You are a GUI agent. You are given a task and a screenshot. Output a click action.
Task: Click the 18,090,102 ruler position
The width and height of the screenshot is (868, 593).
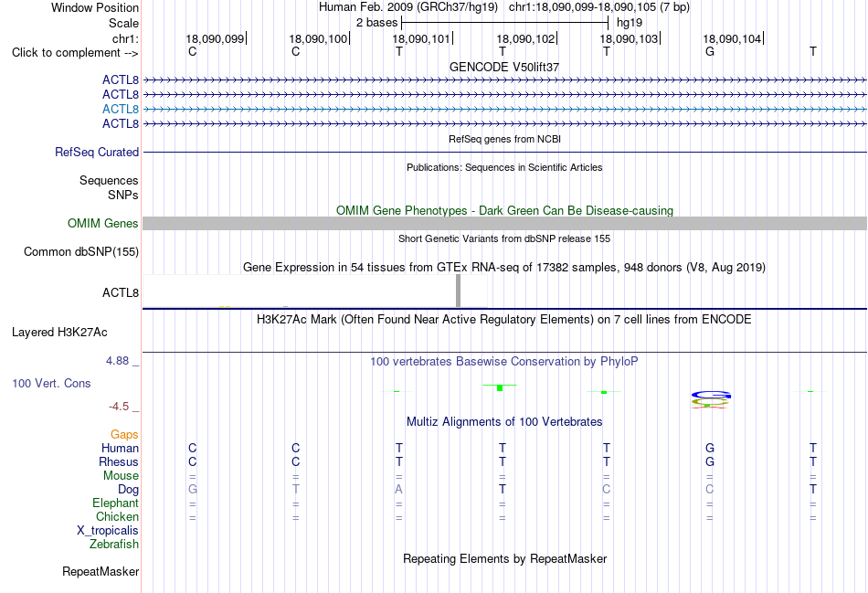(x=525, y=38)
